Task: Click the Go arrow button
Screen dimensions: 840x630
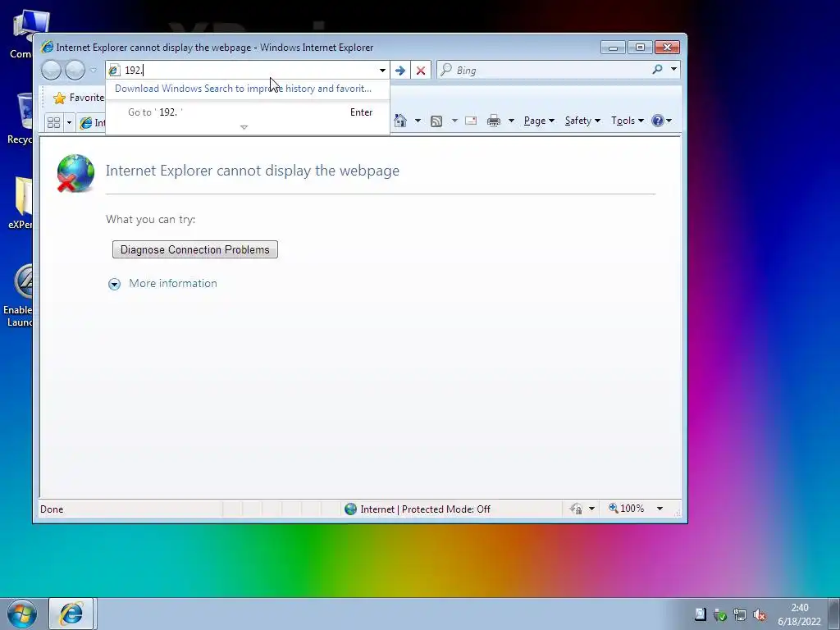Action: click(x=400, y=71)
